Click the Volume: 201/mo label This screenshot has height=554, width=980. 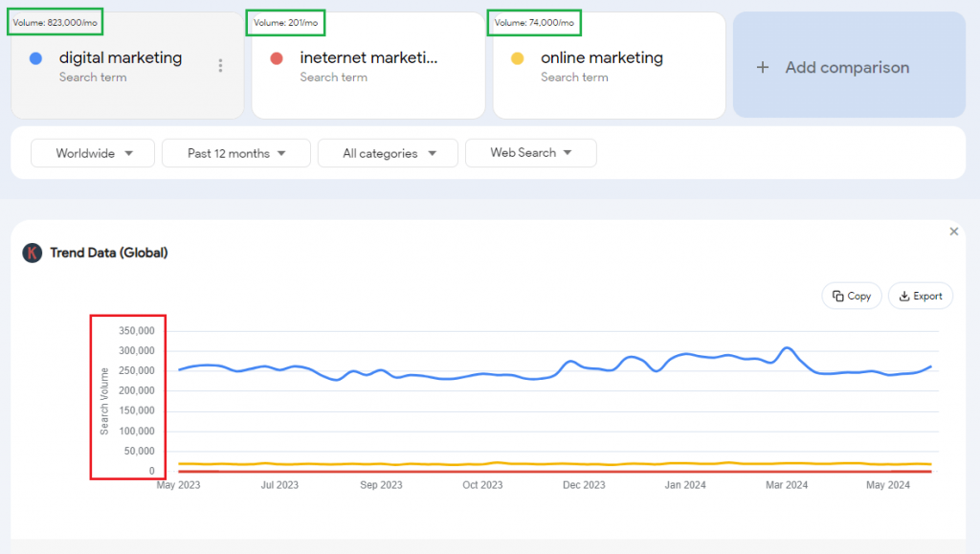[x=285, y=22]
